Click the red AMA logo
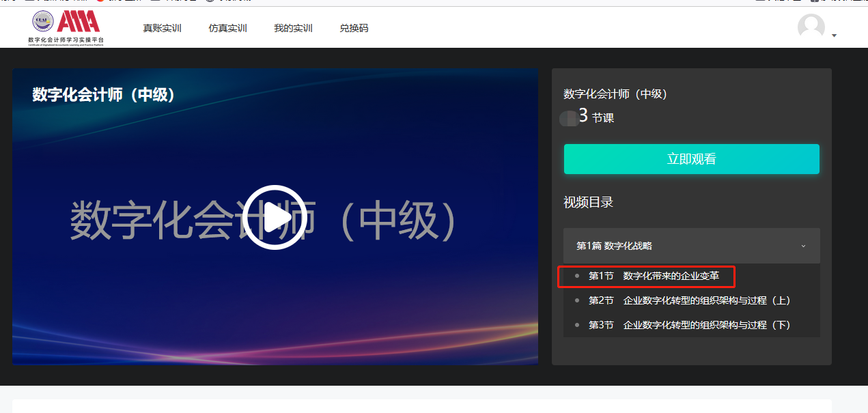Viewport: 868px width, 413px height. pos(79,21)
